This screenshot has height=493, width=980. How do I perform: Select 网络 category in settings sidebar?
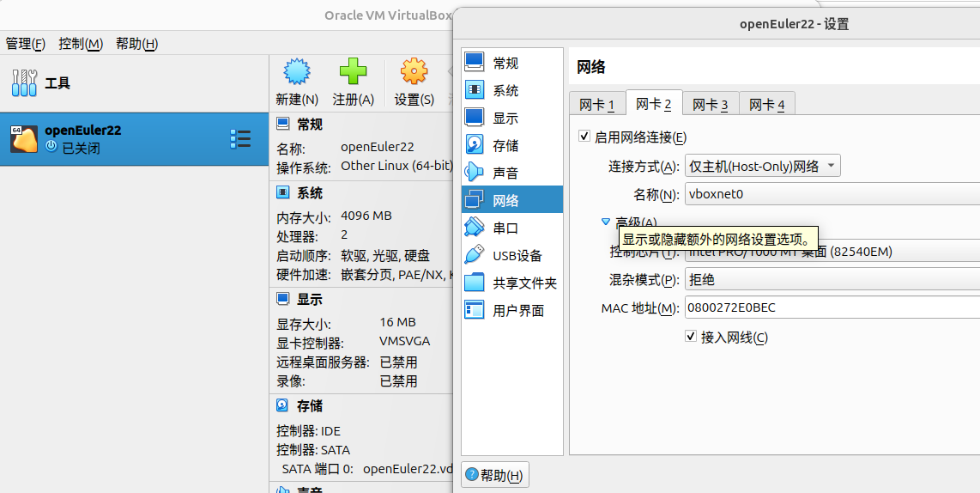511,200
